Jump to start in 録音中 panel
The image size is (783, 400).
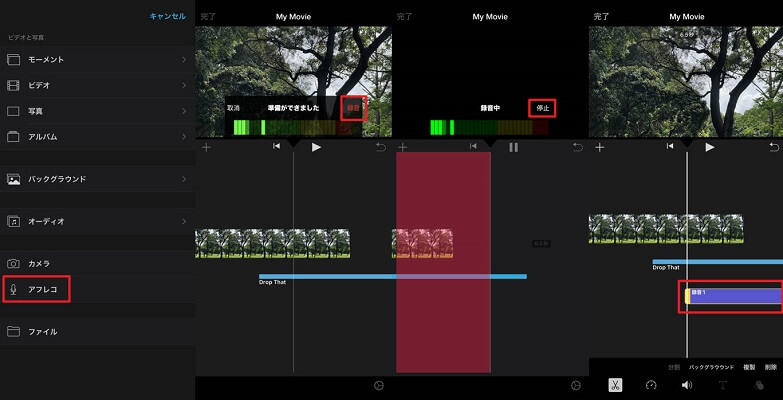pos(473,146)
